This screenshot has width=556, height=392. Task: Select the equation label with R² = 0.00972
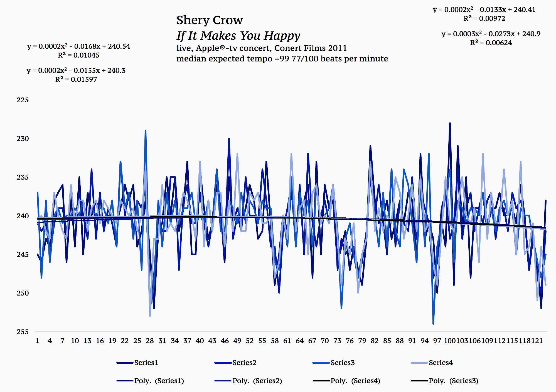click(484, 14)
